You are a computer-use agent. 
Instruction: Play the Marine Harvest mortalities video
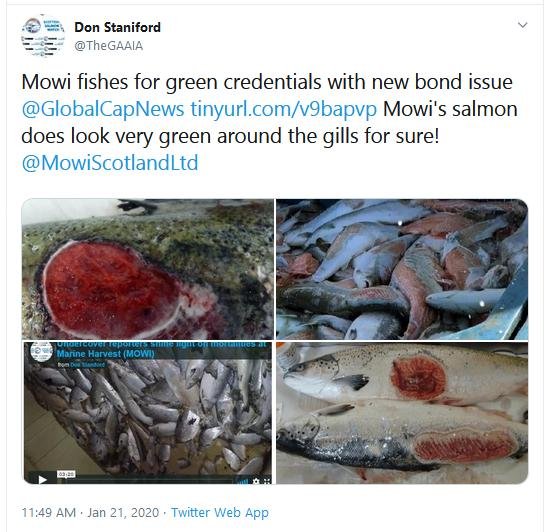(42, 480)
